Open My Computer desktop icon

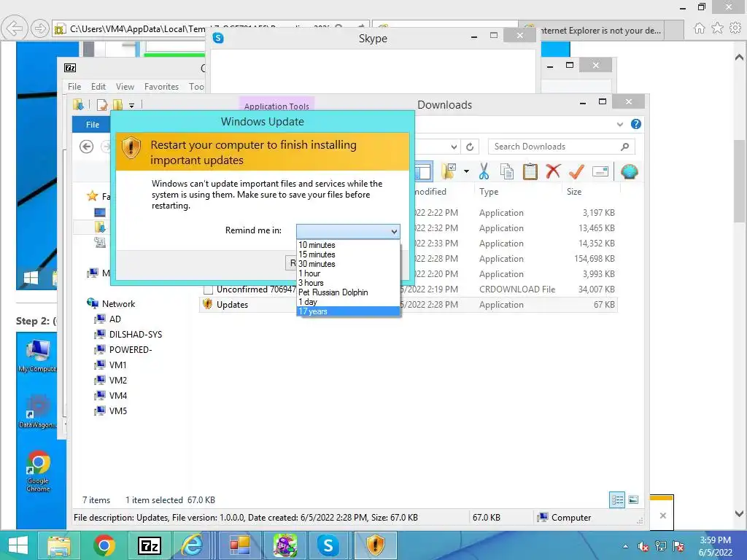coord(38,356)
